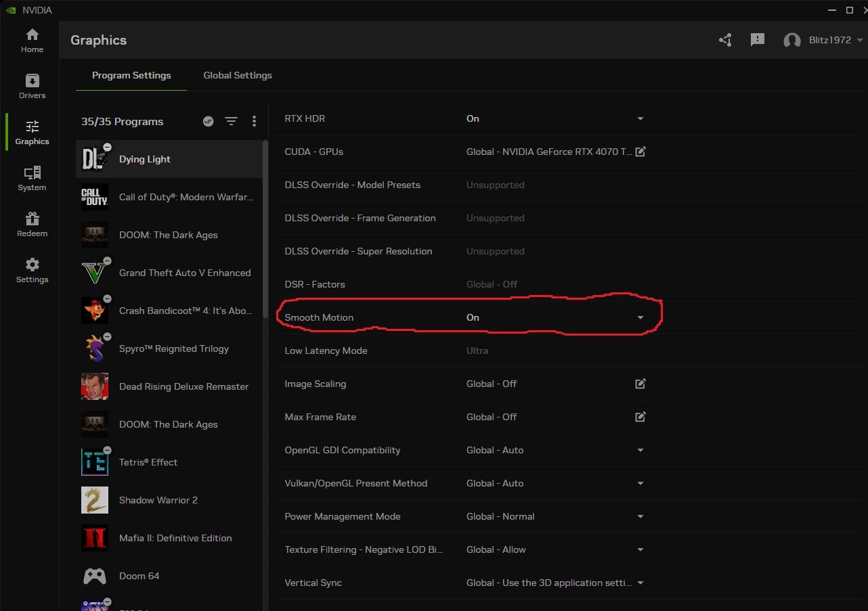The height and width of the screenshot is (611, 868).
Task: Click the Call of Duty game icon
Action: (95, 197)
